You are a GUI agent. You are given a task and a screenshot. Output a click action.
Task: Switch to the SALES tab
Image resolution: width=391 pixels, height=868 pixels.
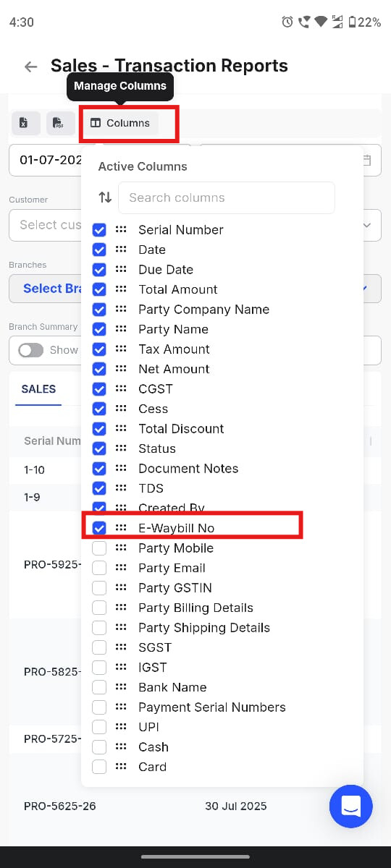coord(38,389)
